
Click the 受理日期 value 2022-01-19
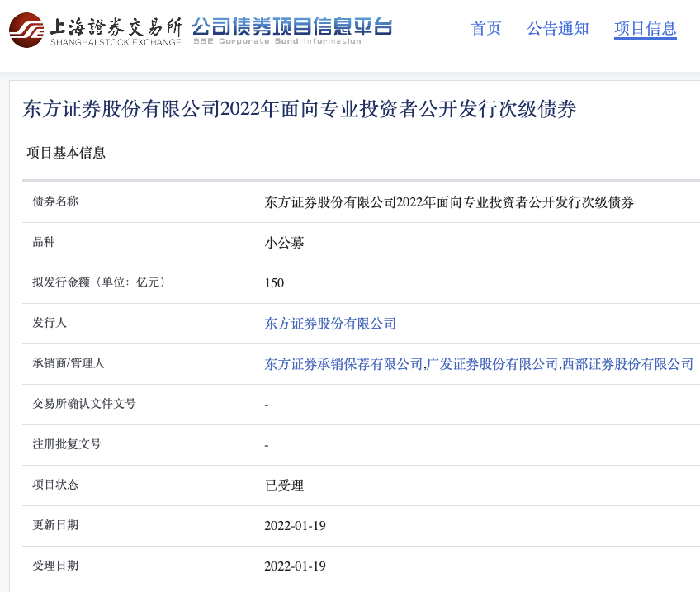point(295,566)
